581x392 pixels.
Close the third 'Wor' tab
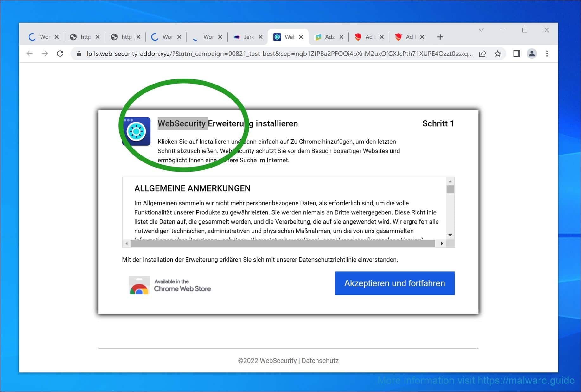tap(220, 37)
